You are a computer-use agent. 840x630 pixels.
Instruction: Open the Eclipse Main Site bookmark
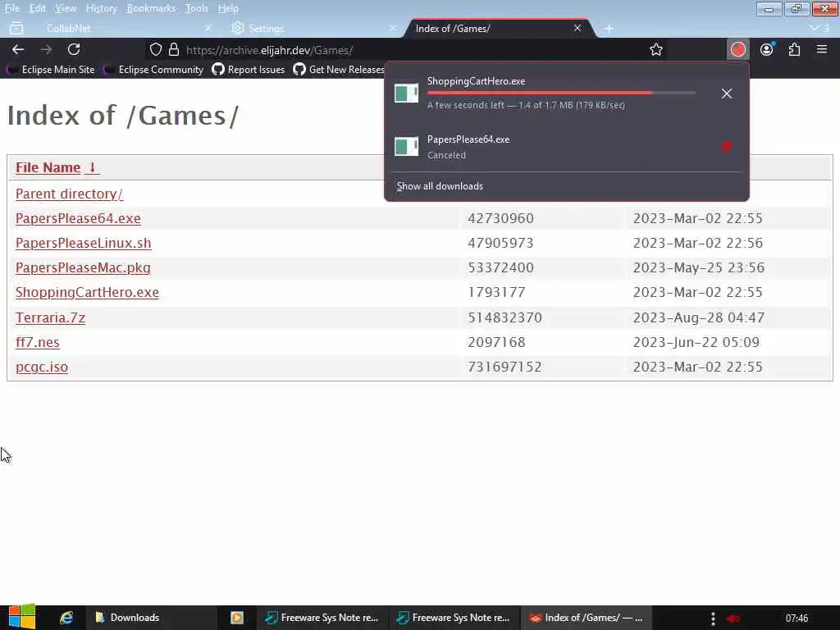[x=50, y=70]
